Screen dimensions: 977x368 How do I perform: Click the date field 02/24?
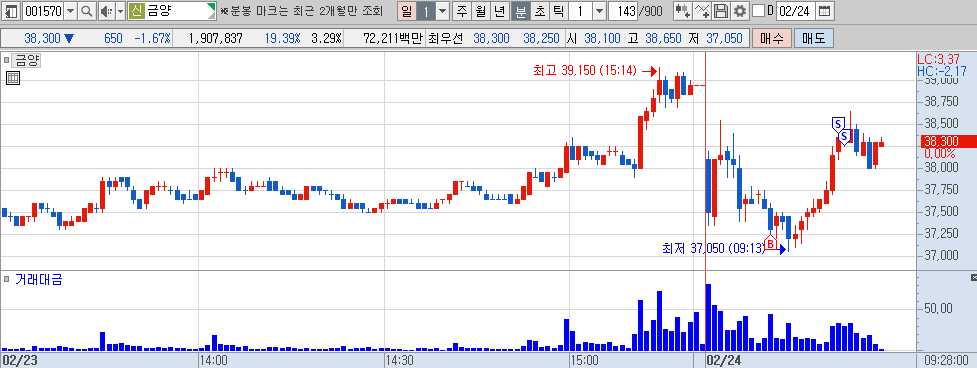796,11
